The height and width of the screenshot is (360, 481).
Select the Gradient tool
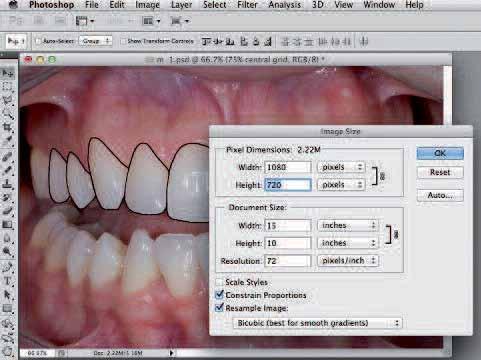click(x=7, y=224)
